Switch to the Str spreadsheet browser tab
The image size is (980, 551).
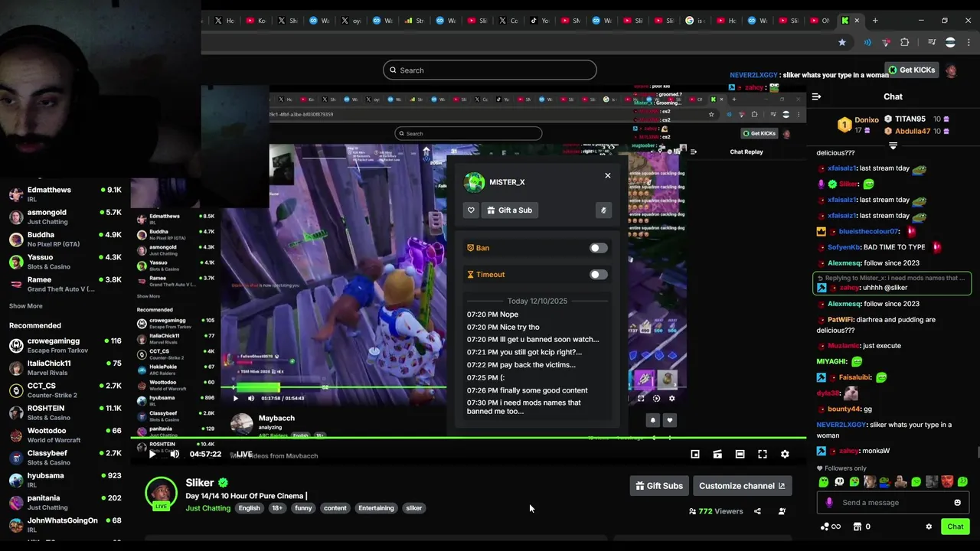413,21
